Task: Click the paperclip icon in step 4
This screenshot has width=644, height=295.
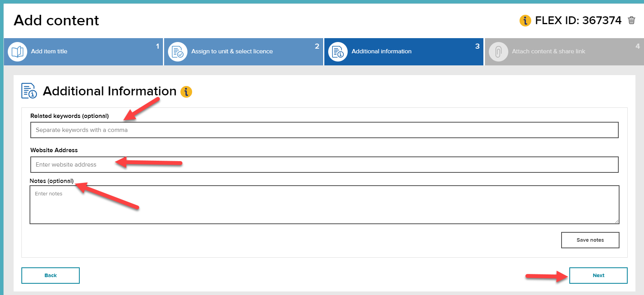Action: pyautogui.click(x=498, y=52)
